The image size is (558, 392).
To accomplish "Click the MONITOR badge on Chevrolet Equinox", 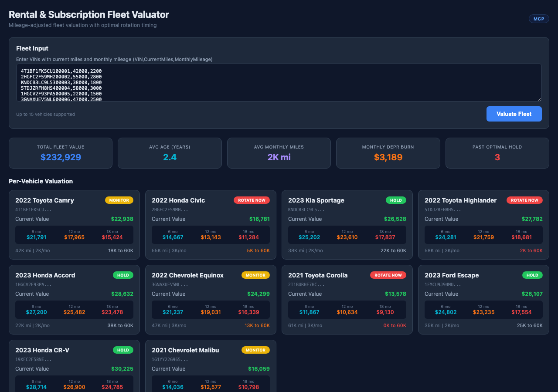I will click(x=255, y=275).
